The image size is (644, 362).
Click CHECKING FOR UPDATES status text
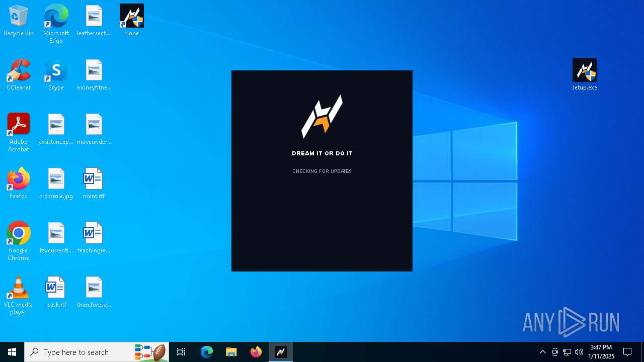[x=322, y=171]
